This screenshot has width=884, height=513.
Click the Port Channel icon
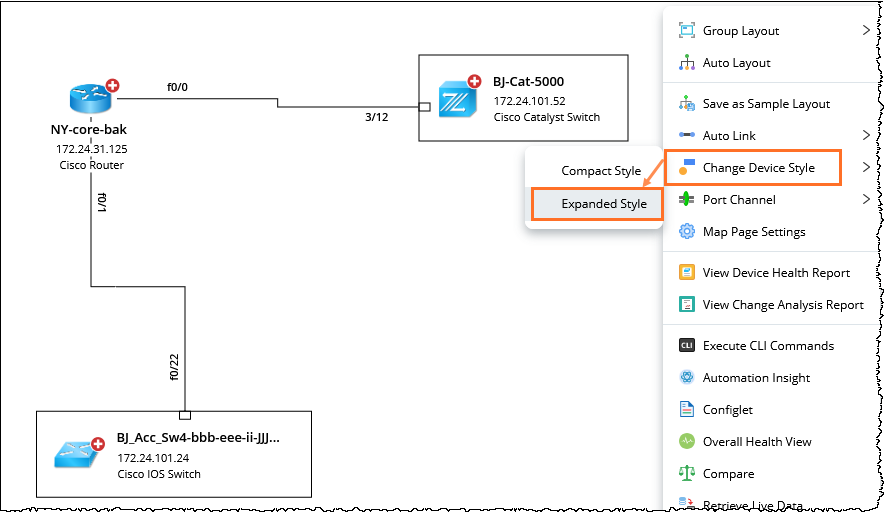(x=687, y=200)
